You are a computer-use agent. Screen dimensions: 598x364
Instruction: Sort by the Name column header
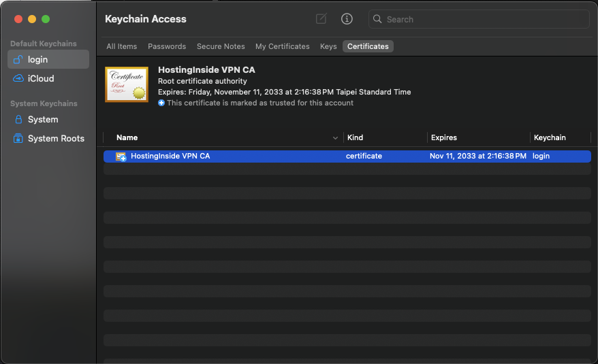click(127, 137)
